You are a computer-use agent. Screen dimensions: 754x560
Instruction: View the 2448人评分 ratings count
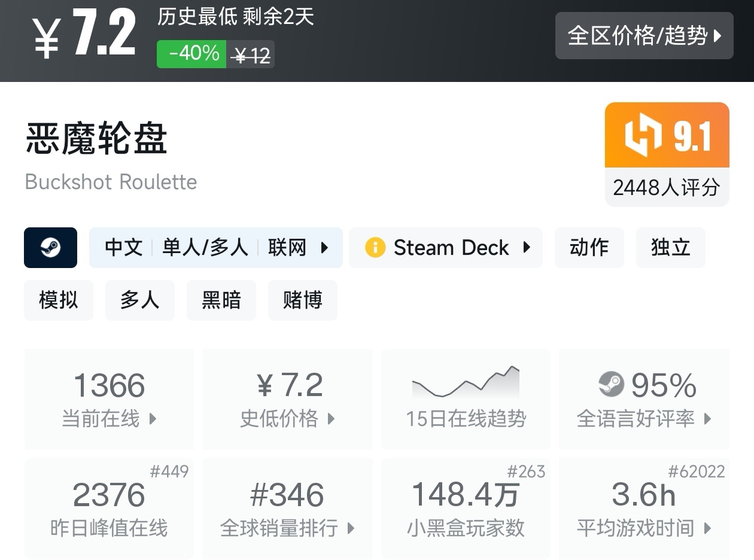coord(667,187)
